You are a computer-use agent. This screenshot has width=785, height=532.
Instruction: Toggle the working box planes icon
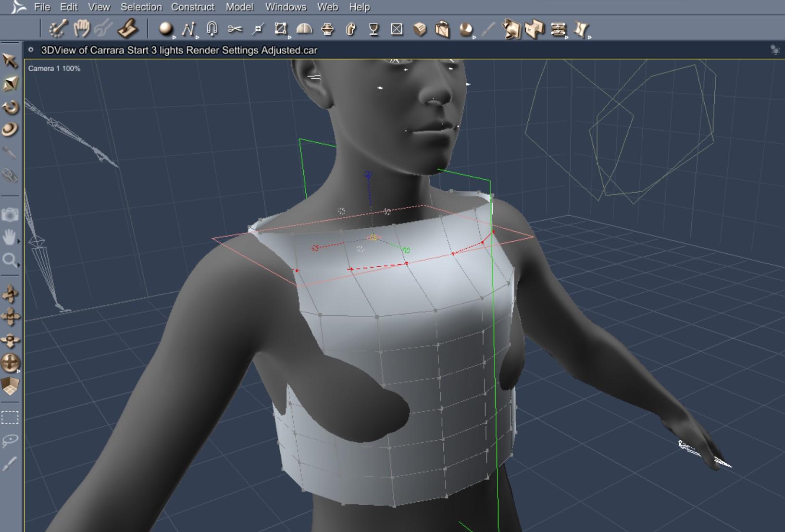pyautogui.click(x=10, y=386)
